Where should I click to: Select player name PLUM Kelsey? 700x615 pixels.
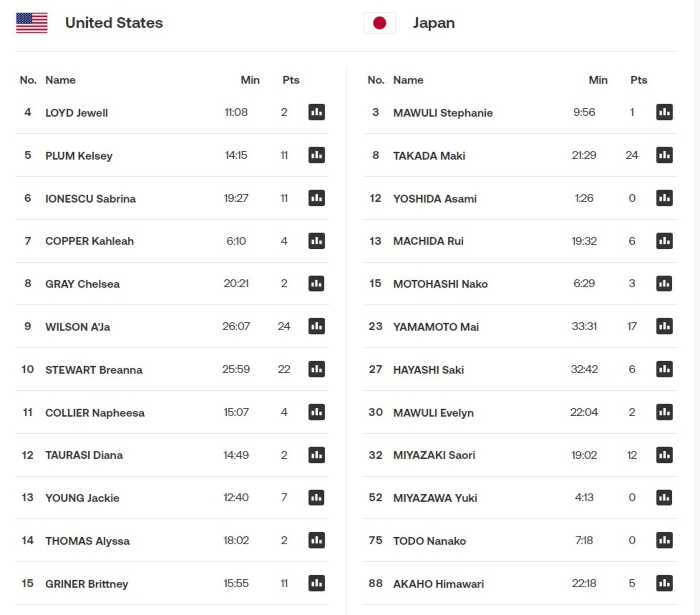tap(79, 156)
